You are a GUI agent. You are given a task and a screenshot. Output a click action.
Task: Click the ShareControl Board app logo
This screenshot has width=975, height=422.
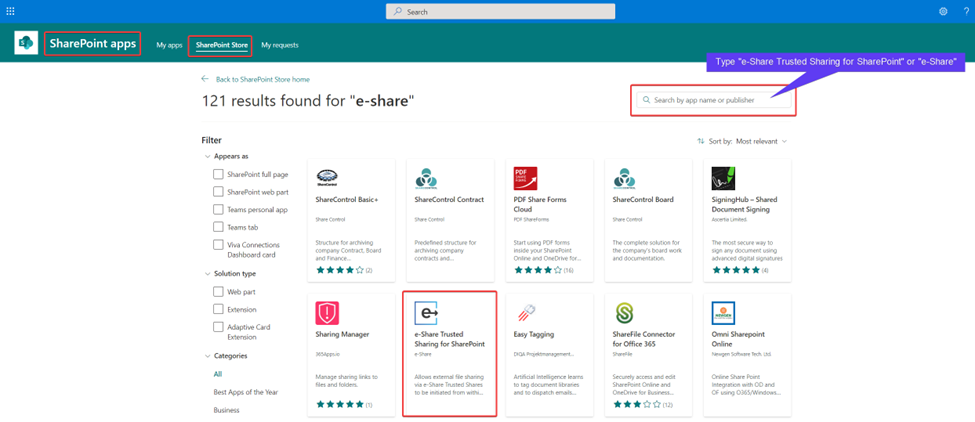[x=624, y=178]
